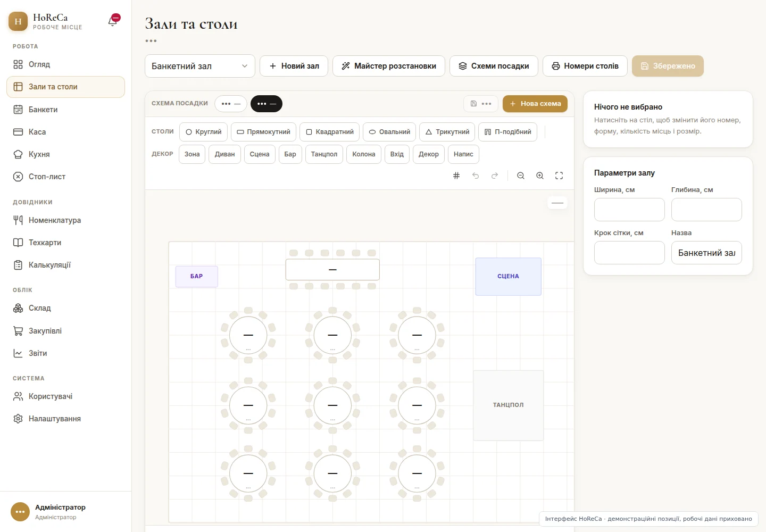766x532 pixels.
Task: Select the dark seating scheme pill
Action: pyautogui.click(x=267, y=104)
